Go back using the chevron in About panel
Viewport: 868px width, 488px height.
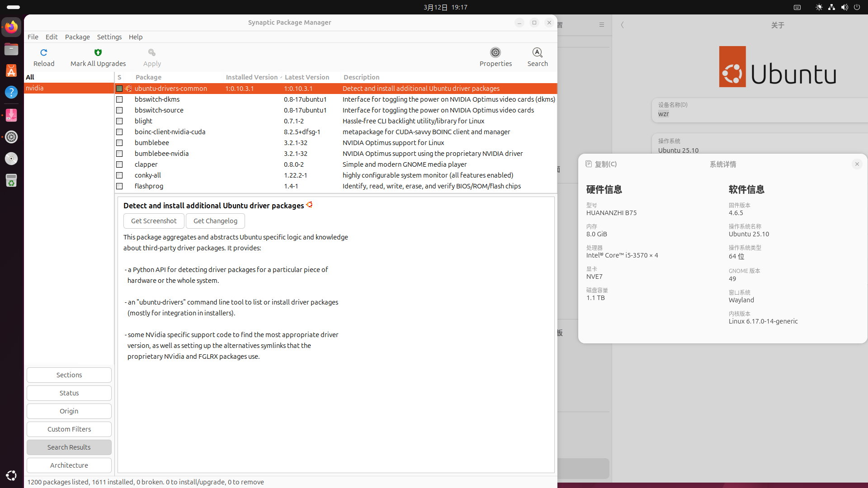[x=623, y=25]
